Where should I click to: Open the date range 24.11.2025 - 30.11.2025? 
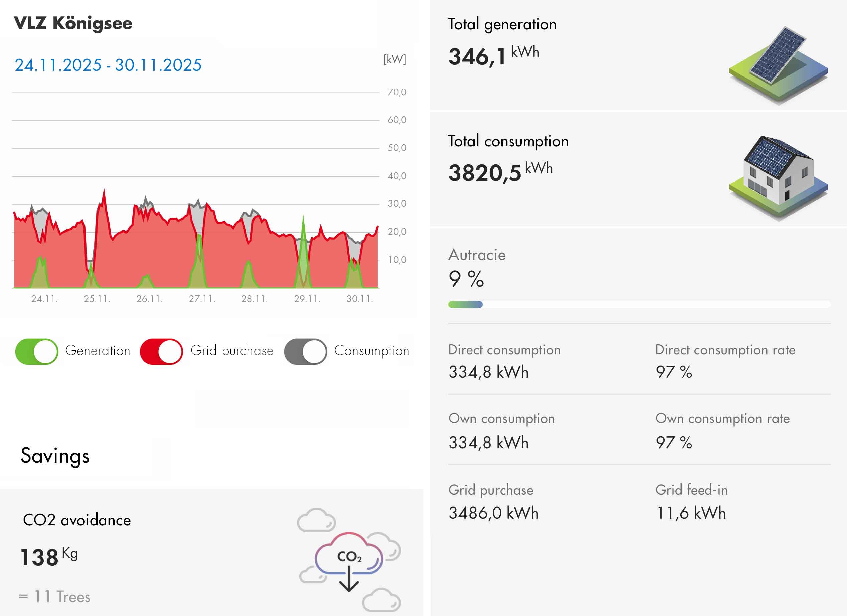pyautogui.click(x=108, y=65)
